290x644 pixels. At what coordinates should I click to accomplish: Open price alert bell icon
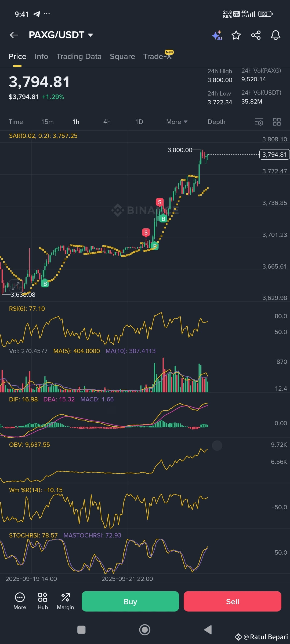(x=276, y=35)
